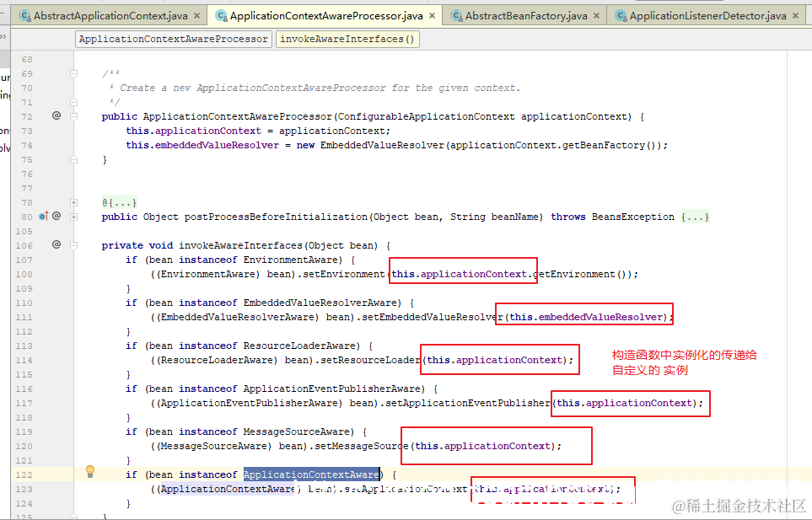Click invokeAwareInterfaces method name on line 106
The image size is (812, 520).
click(240, 246)
